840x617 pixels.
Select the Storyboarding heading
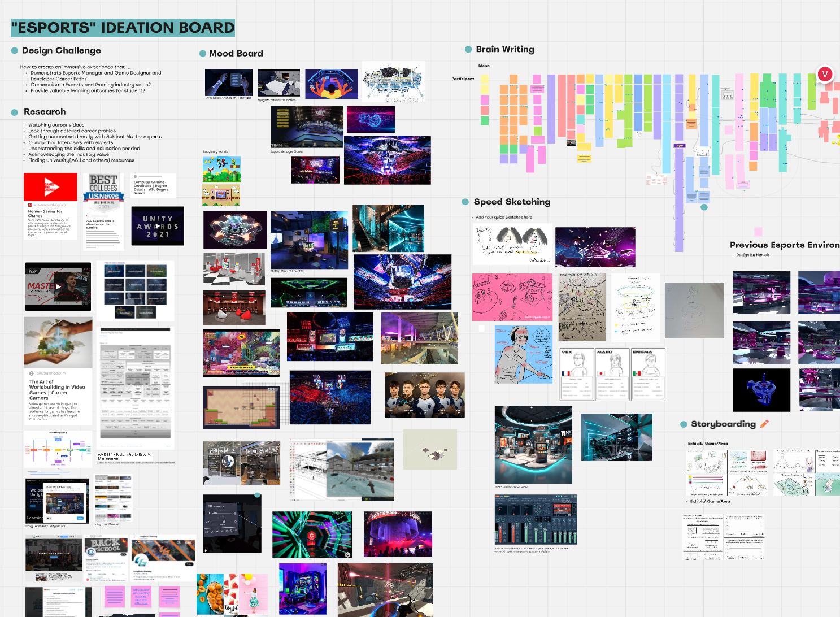pos(723,424)
